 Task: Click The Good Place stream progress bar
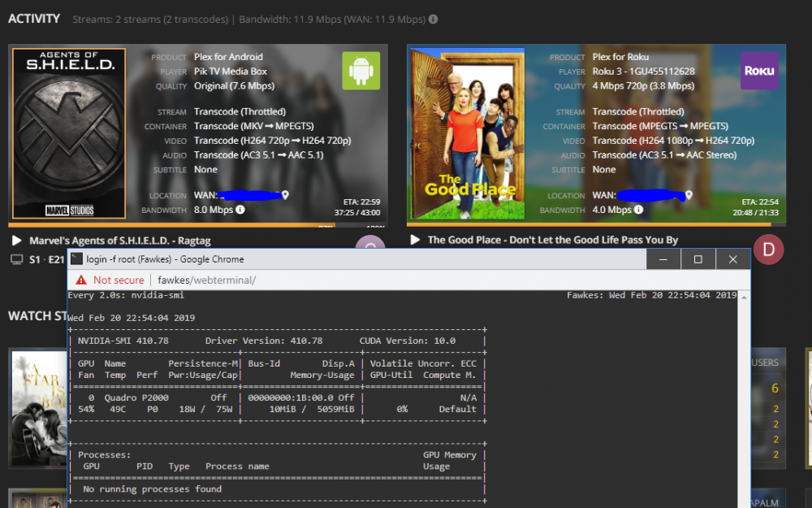pyautogui.click(x=596, y=225)
